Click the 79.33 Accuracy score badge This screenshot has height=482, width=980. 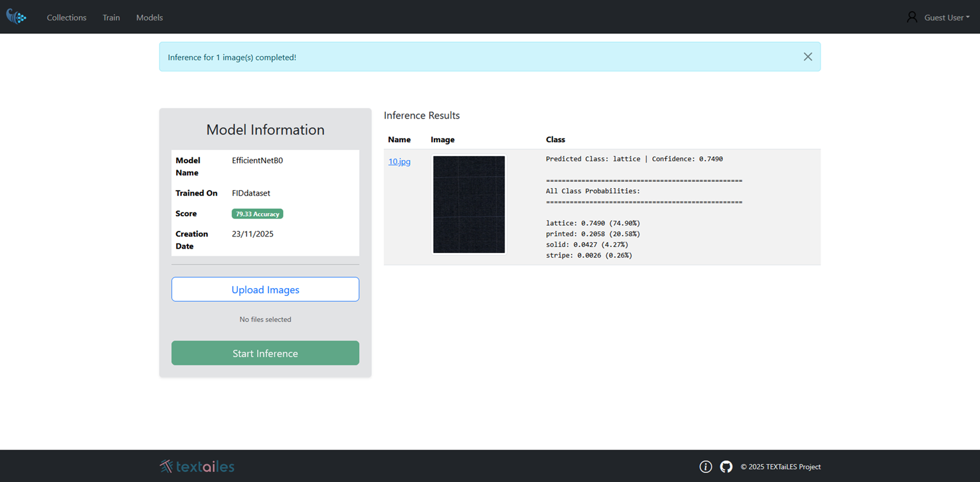pyautogui.click(x=257, y=214)
